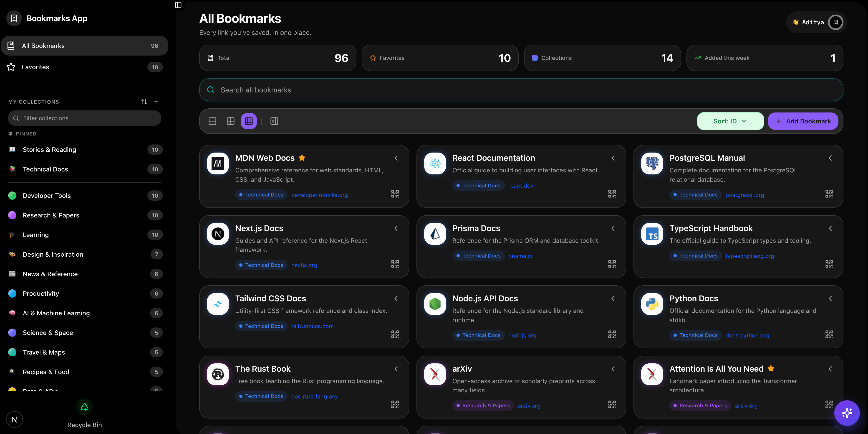Screen dimensions: 868x434
Task: Expand React Documentation card chevron
Action: click(x=613, y=158)
